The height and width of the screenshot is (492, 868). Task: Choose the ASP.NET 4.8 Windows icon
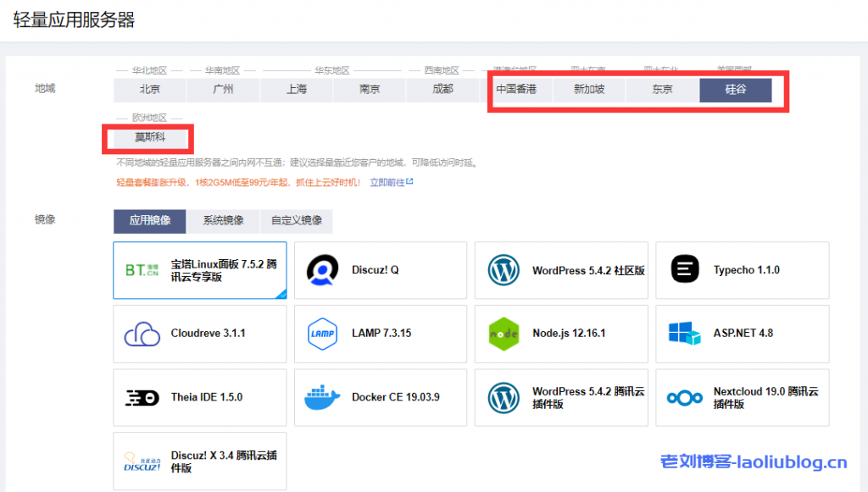(685, 334)
